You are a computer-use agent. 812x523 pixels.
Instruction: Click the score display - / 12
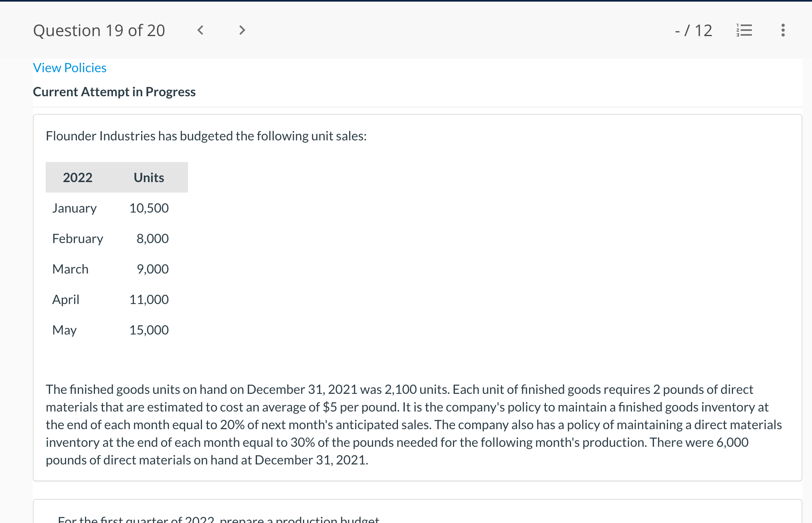(x=693, y=30)
